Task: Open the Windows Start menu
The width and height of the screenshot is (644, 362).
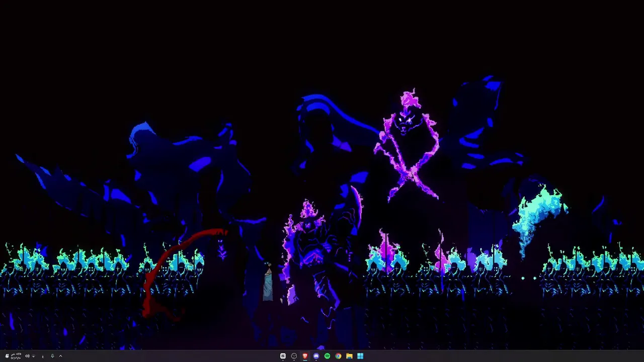Action: coord(360,356)
